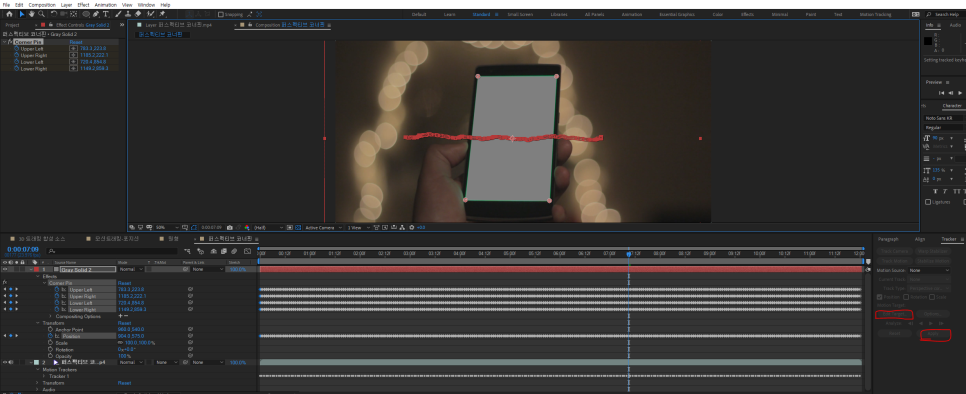
Task: Select the Selection arrow tool
Action: [22, 14]
